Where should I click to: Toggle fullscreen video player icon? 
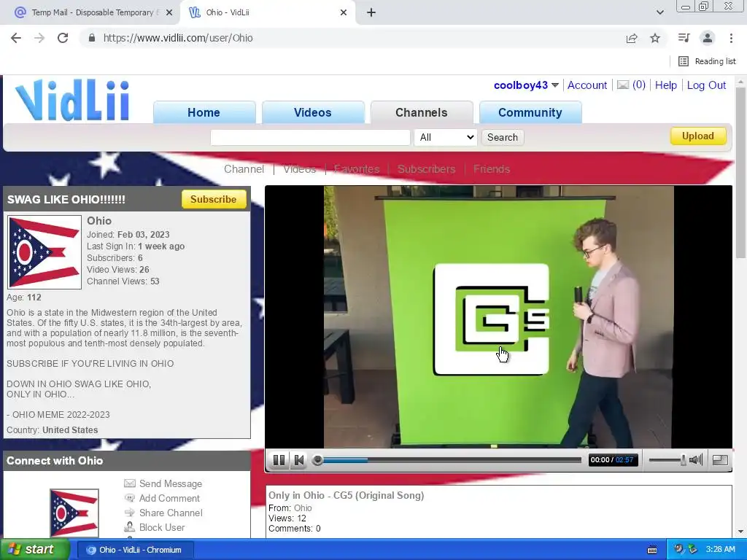(720, 459)
